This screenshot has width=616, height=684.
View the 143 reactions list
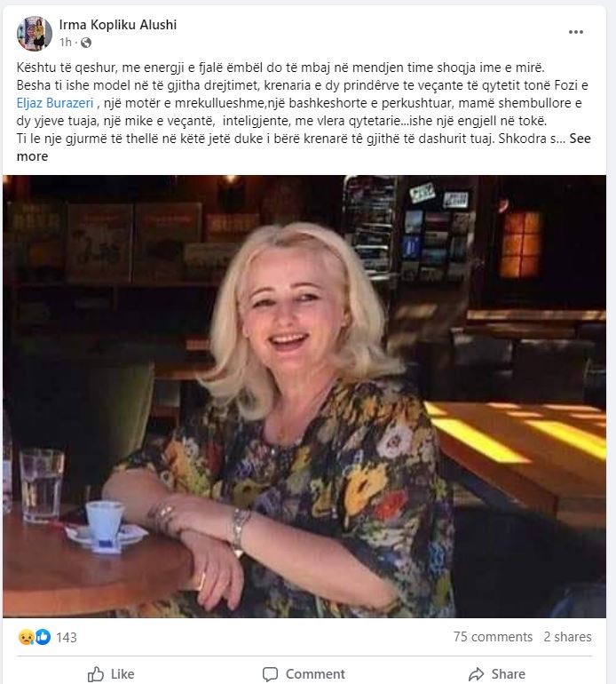tap(67, 637)
